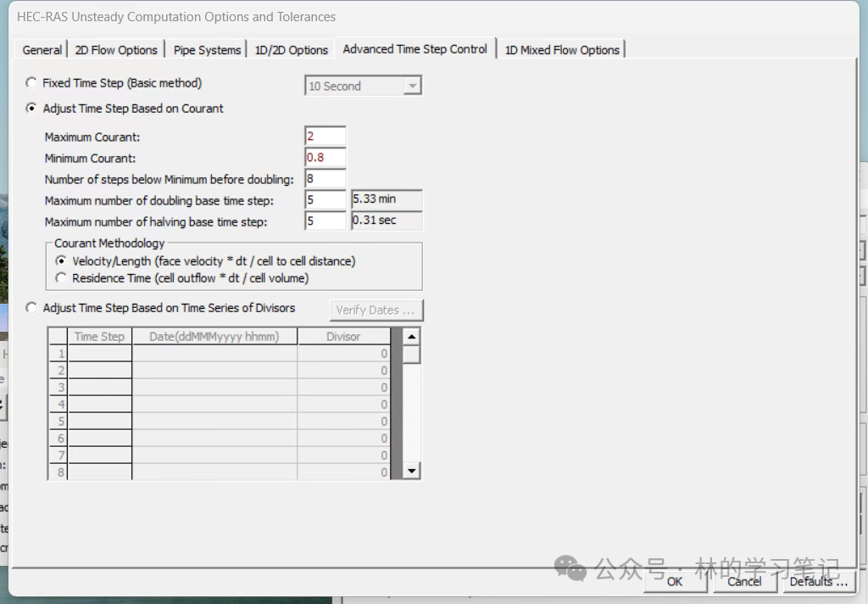Viewport: 868px width, 604px height.
Task: Select Adjust Time Step Based on Courant
Action: (x=32, y=109)
